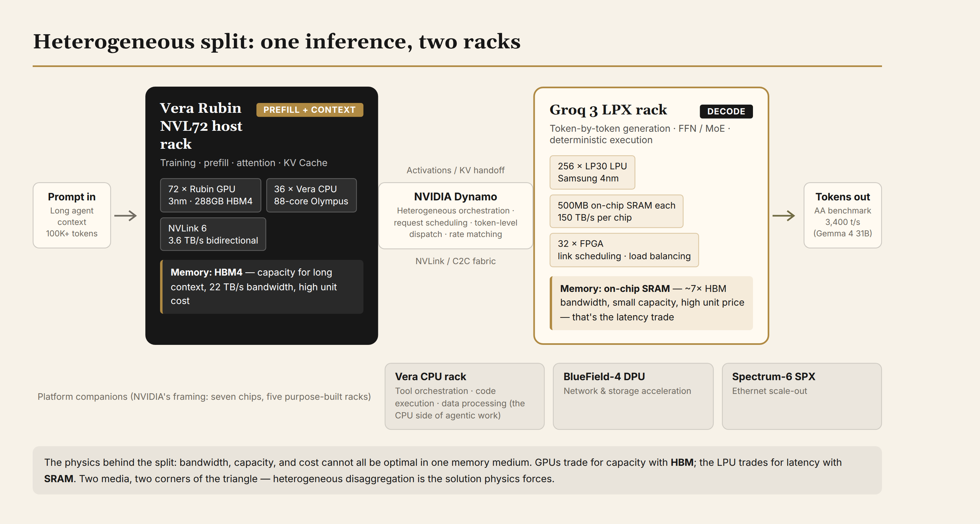Click 'Activations / KV handoff' label
980x524 pixels.
[455, 170]
